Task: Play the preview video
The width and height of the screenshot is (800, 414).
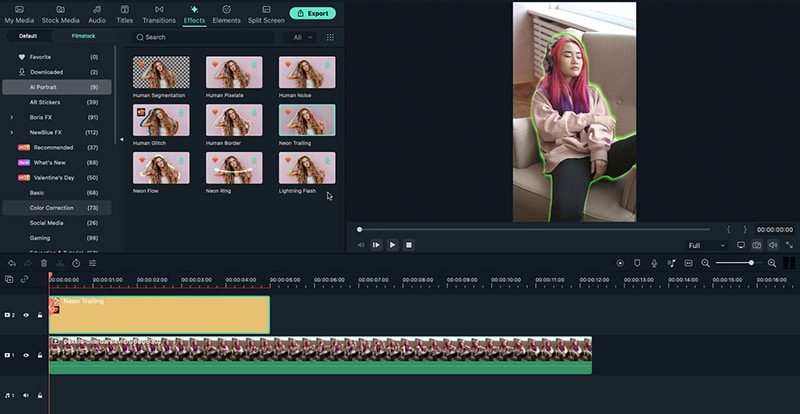Action: [392, 245]
